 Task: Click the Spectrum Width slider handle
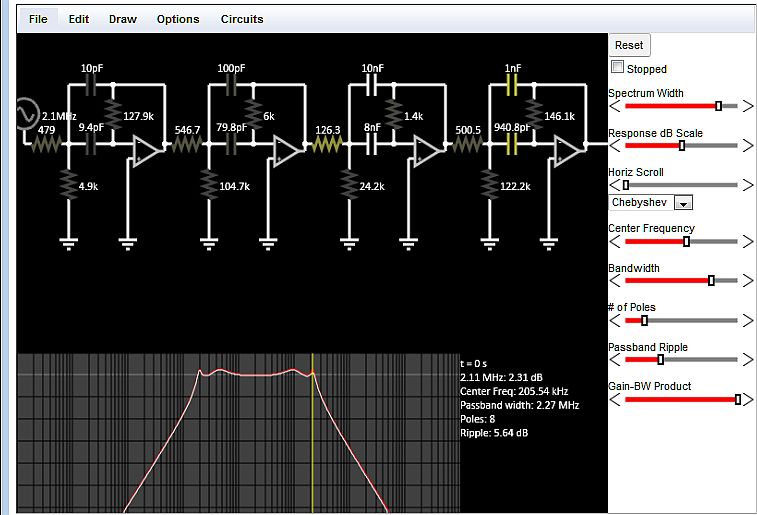tap(718, 106)
